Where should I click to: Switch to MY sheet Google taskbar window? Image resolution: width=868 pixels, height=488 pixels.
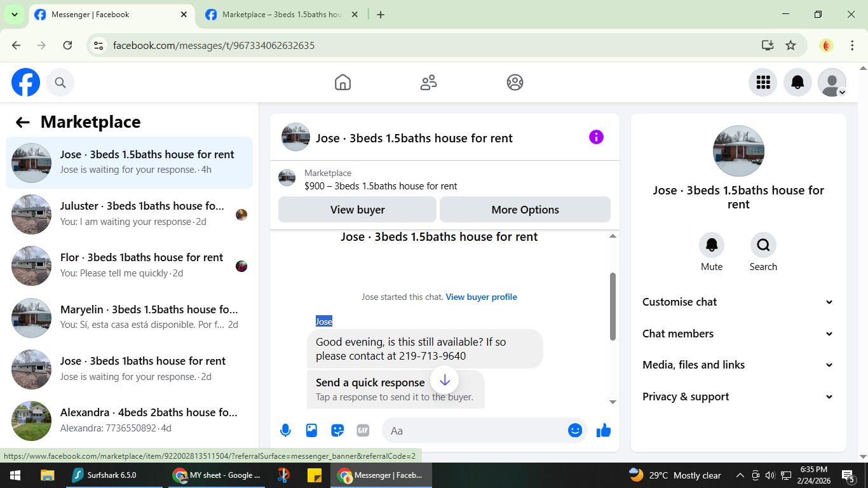[x=217, y=475]
